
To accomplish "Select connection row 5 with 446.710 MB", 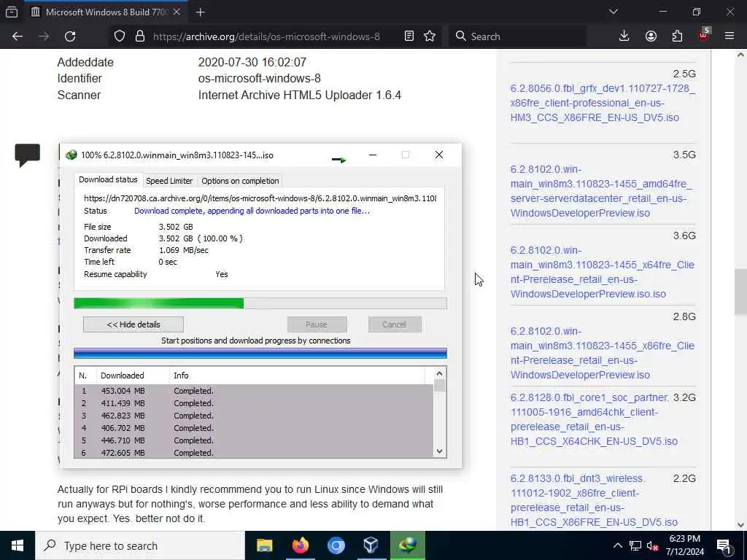I will [255, 440].
